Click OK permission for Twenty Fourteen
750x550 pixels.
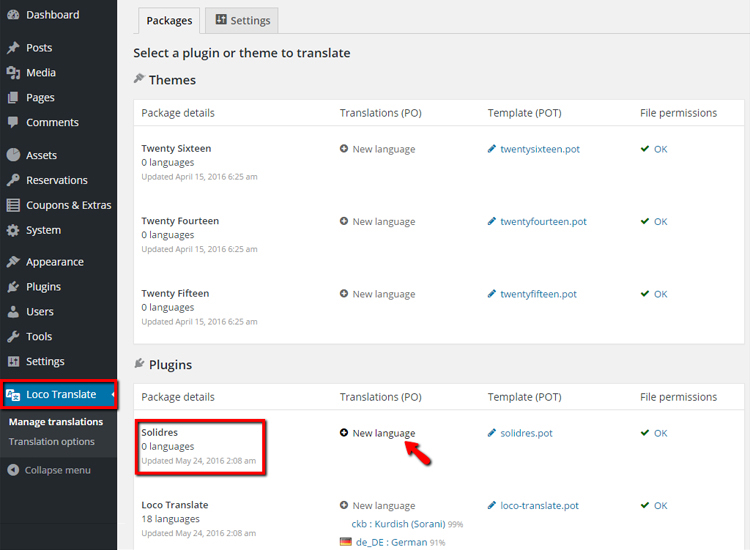pyautogui.click(x=661, y=221)
